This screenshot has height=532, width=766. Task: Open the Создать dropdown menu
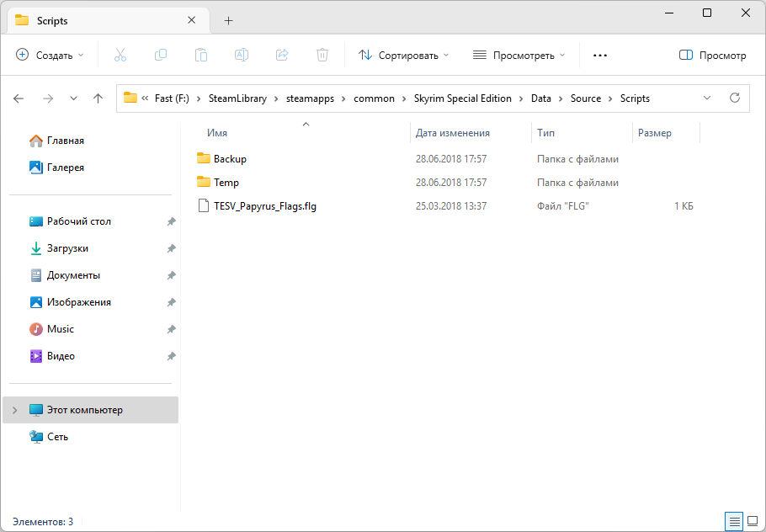pos(51,55)
